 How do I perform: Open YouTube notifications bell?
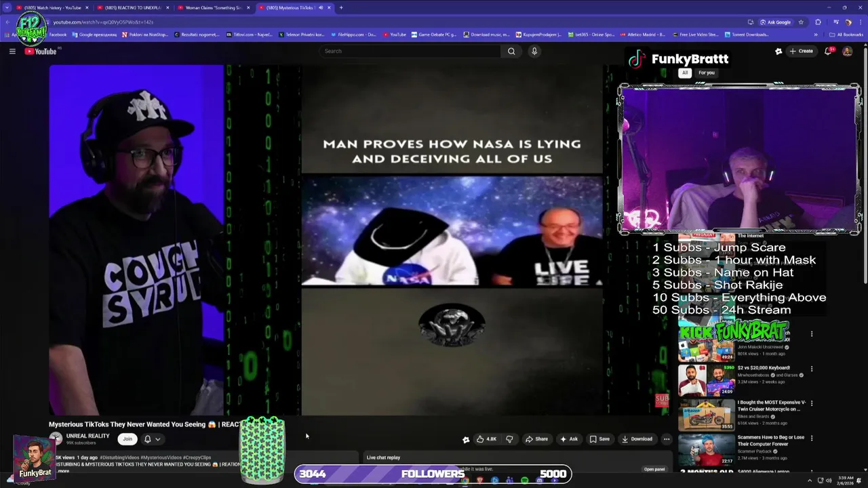829,51
